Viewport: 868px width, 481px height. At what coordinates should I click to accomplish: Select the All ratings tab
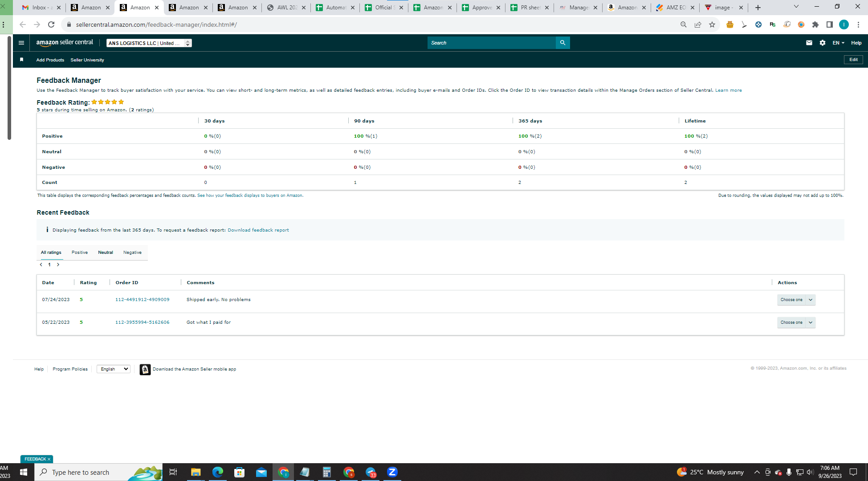click(51, 253)
